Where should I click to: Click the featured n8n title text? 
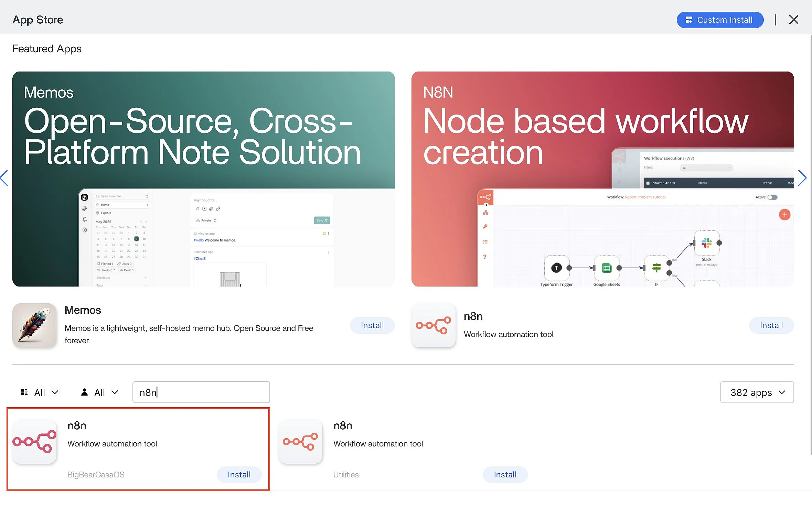pos(473,316)
